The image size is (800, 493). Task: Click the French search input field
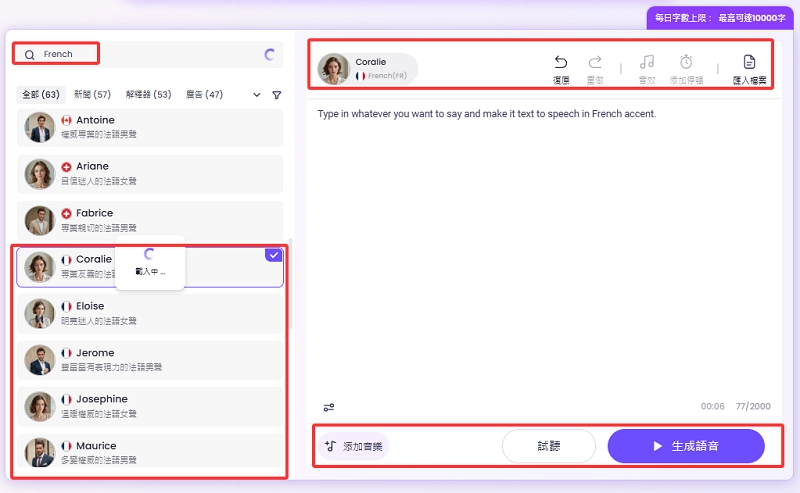(x=148, y=54)
